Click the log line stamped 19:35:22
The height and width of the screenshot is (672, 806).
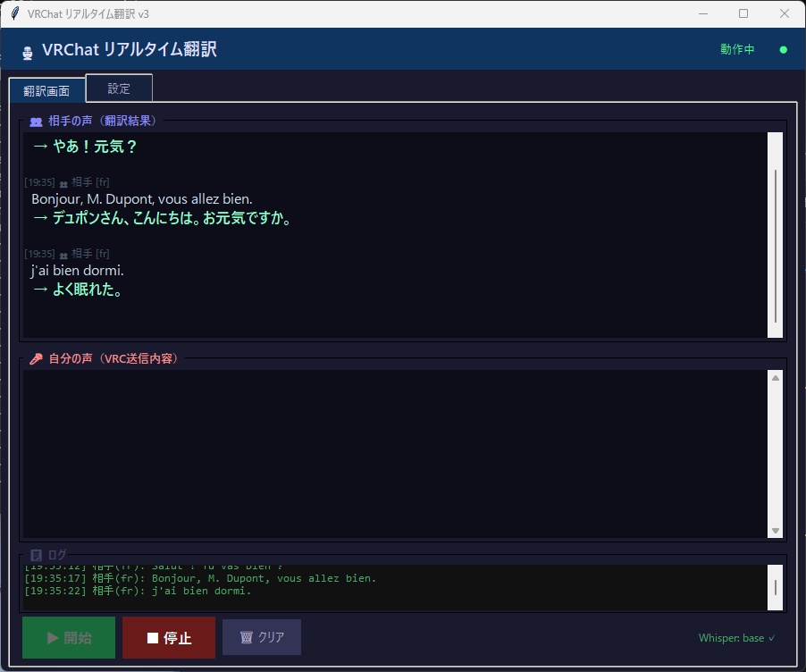138,591
